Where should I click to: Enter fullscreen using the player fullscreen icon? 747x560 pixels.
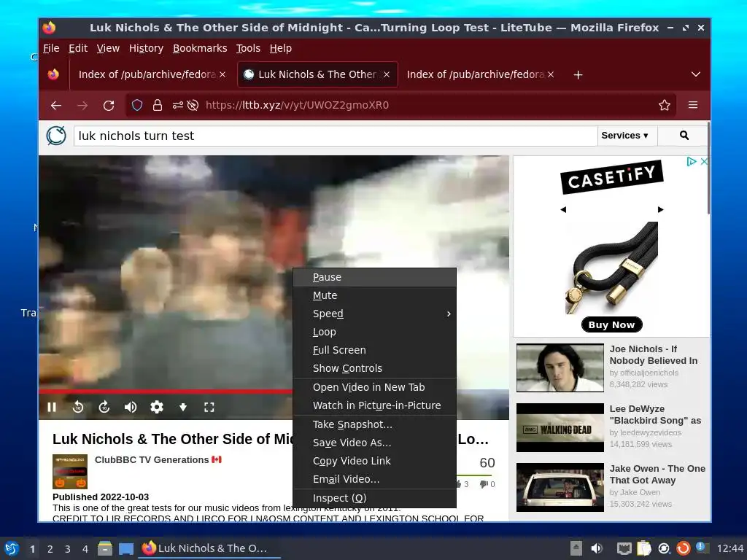[x=209, y=407]
